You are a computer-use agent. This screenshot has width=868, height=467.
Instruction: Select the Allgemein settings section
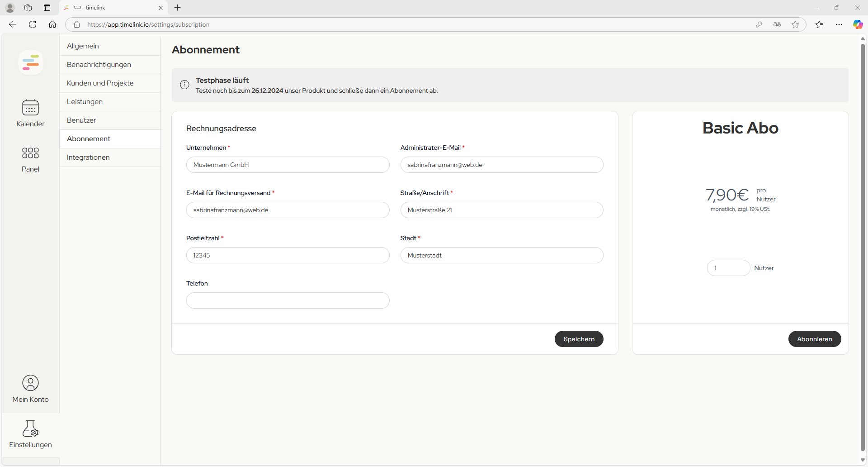pyautogui.click(x=110, y=46)
